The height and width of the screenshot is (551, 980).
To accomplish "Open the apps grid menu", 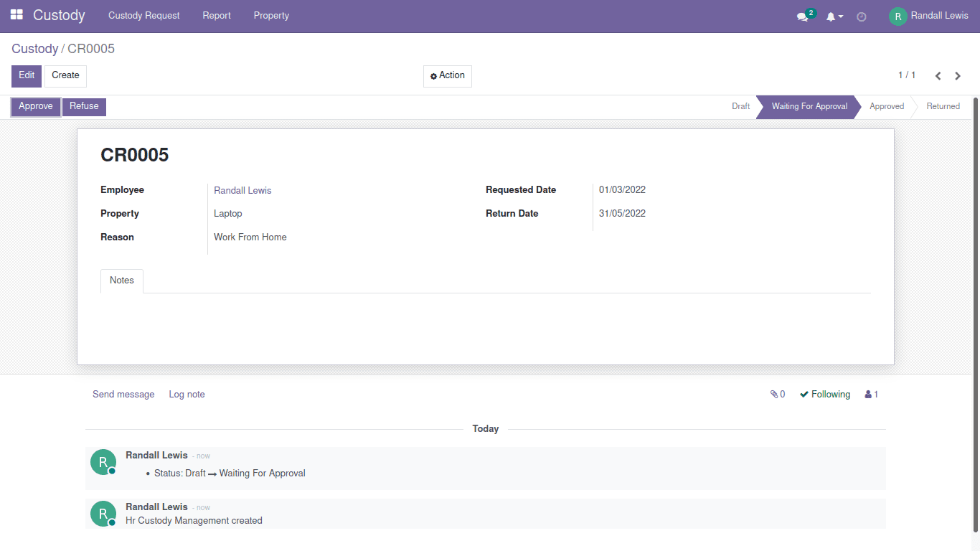I will coord(16,15).
